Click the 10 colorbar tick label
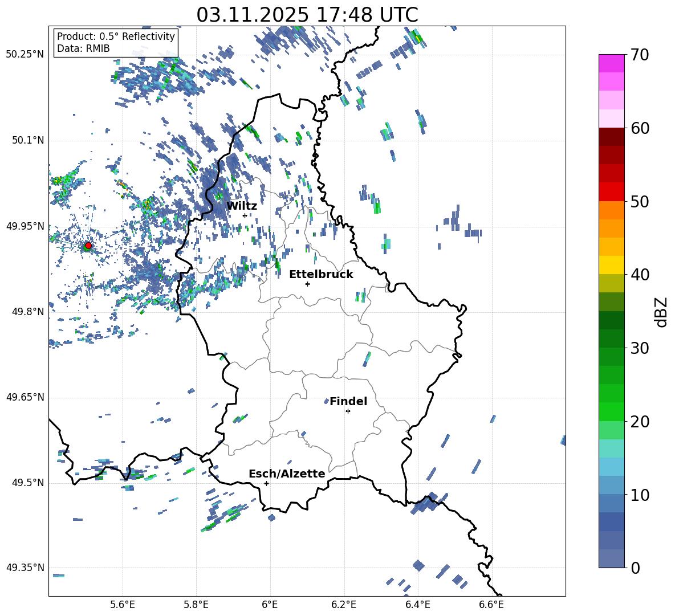 point(640,495)
